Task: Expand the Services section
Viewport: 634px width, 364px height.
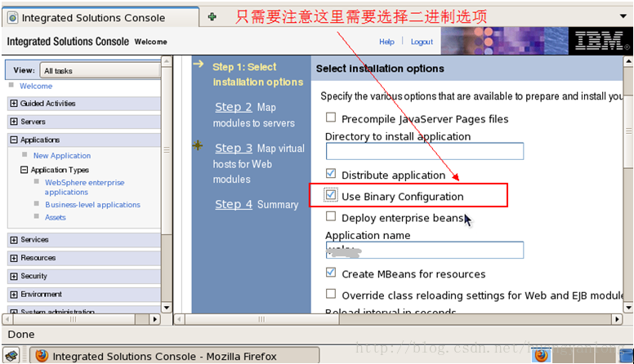Action: [14, 240]
